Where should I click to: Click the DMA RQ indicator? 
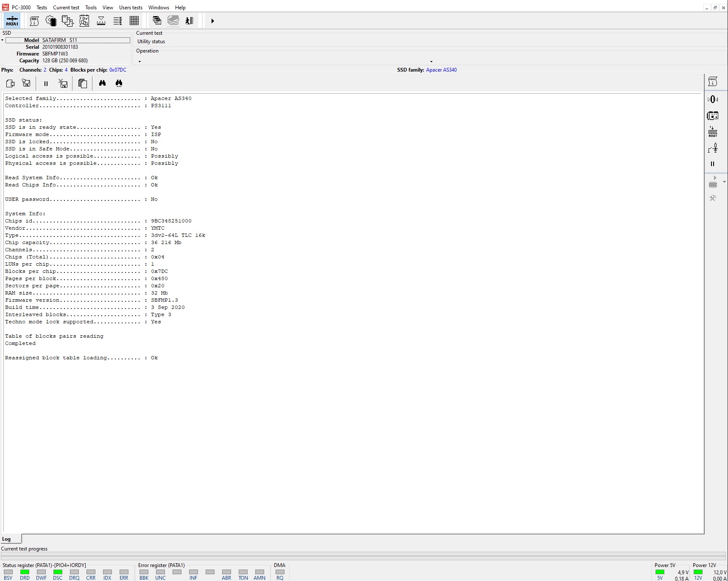pos(280,572)
